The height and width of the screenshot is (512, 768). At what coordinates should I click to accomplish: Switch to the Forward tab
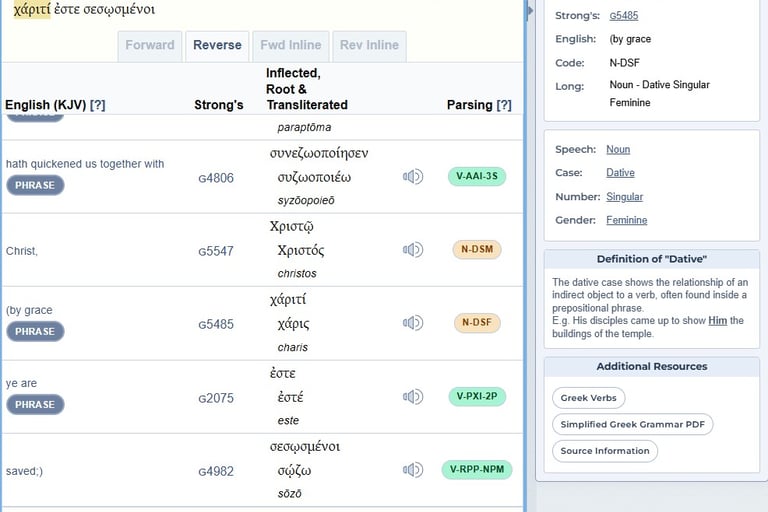(x=149, y=45)
